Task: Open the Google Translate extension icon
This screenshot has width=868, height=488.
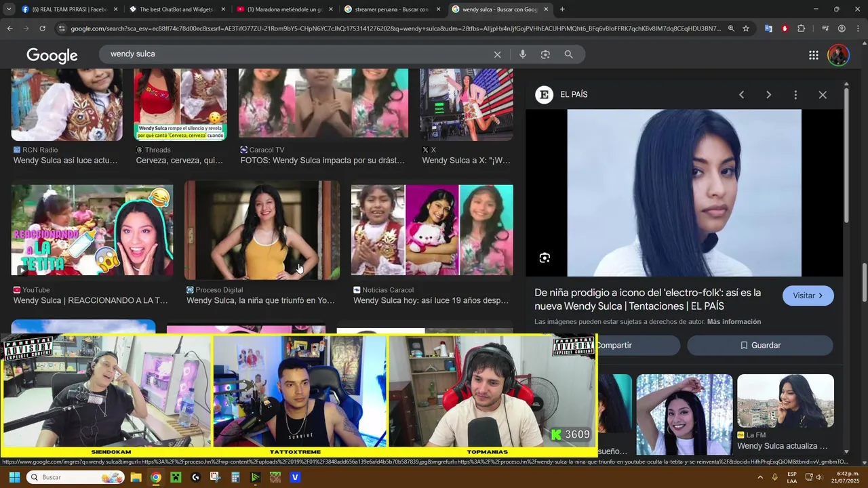Action: pyautogui.click(x=768, y=28)
